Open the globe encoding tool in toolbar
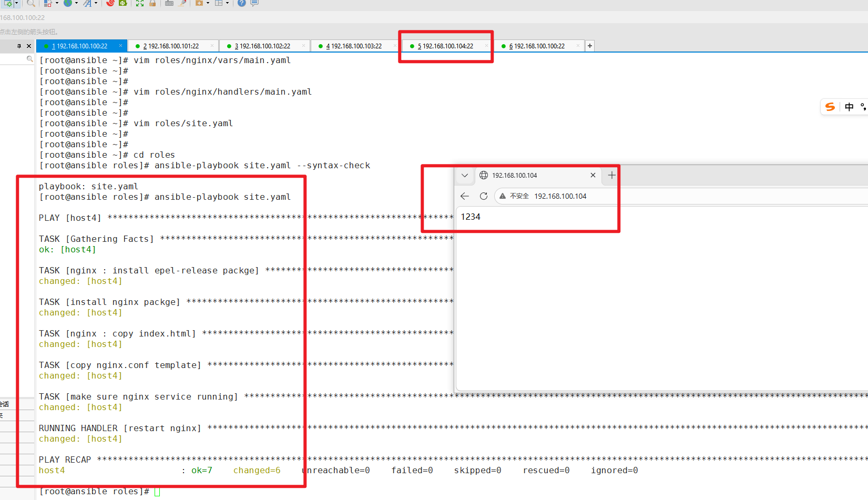Screen dimensions: 868x500 tap(68, 3)
